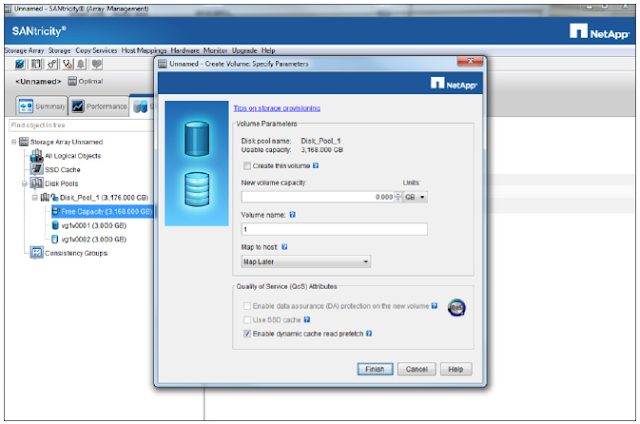Click the vg1v0002 volume cylinder icon

[55, 239]
